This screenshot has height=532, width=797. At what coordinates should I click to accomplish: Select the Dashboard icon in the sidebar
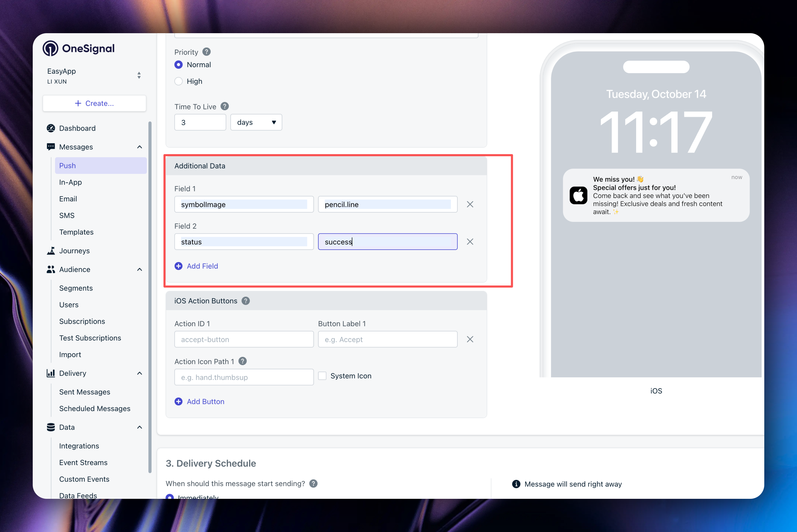51,128
